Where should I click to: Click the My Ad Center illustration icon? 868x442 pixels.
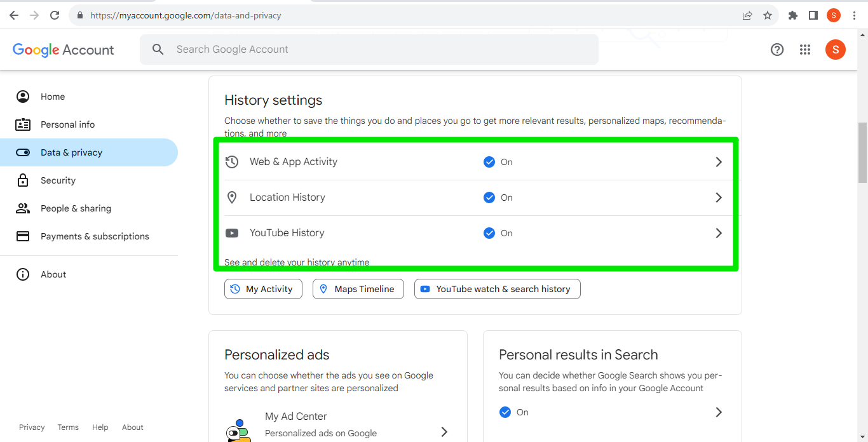click(238, 431)
